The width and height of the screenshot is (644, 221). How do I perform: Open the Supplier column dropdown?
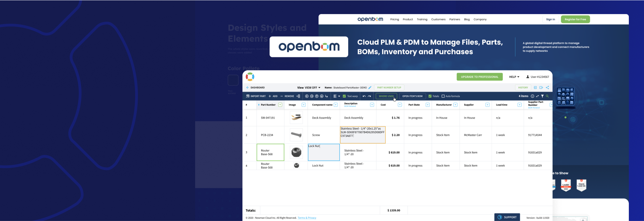[487, 105]
